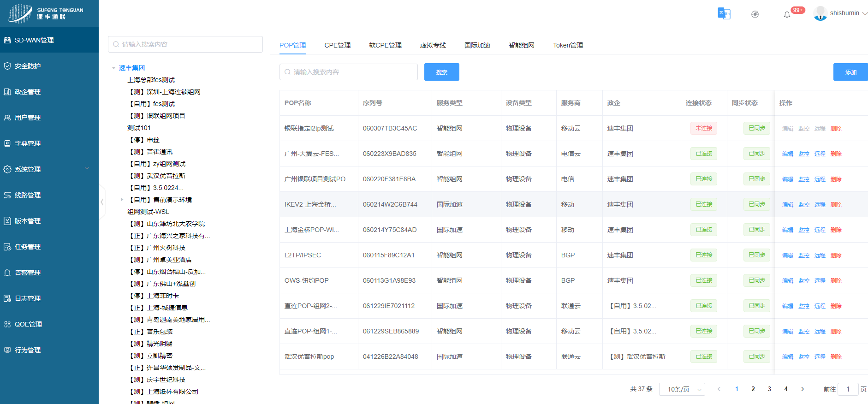Collapse the 速丰集团 tree node
The image size is (868, 404).
(113, 68)
